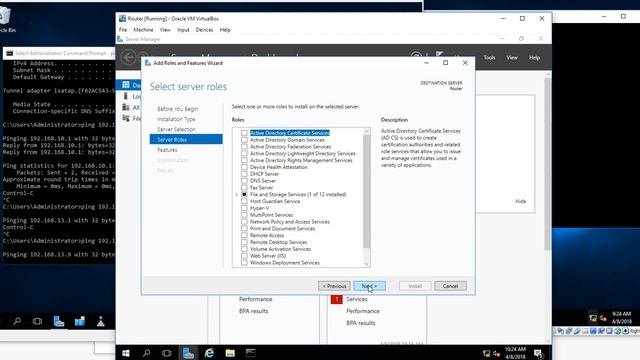The height and width of the screenshot is (360, 640).
Task: Click the Install button
Action: click(x=415, y=286)
